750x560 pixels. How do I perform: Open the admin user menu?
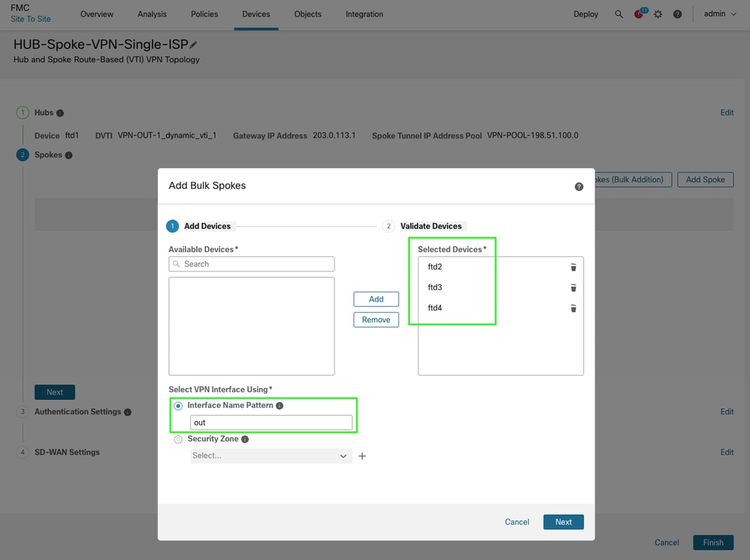(x=719, y=14)
